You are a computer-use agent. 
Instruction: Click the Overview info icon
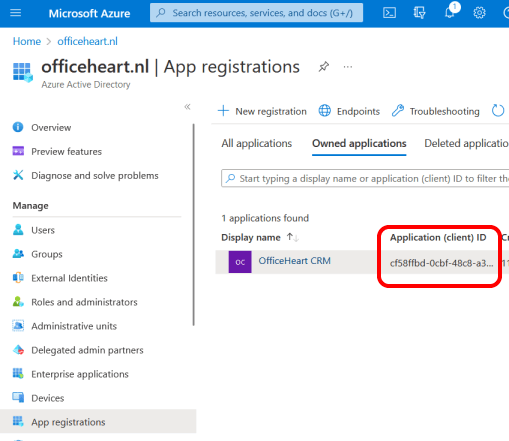[18, 127]
